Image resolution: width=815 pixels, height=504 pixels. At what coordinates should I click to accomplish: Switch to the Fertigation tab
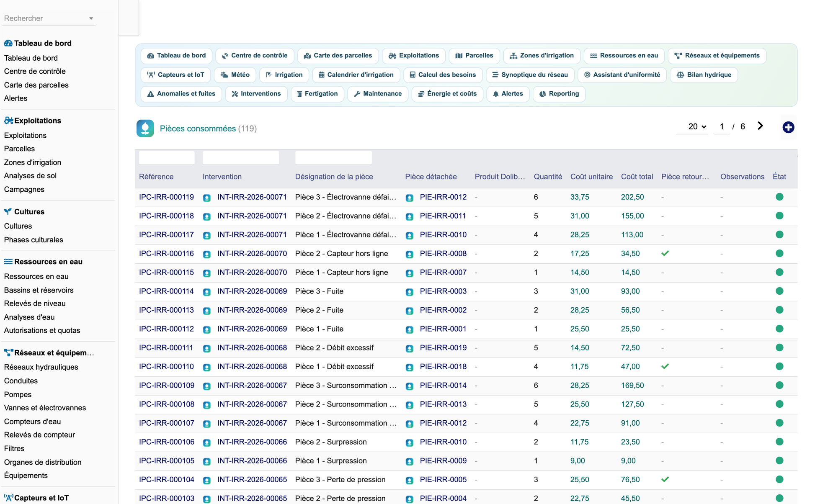tap(317, 94)
